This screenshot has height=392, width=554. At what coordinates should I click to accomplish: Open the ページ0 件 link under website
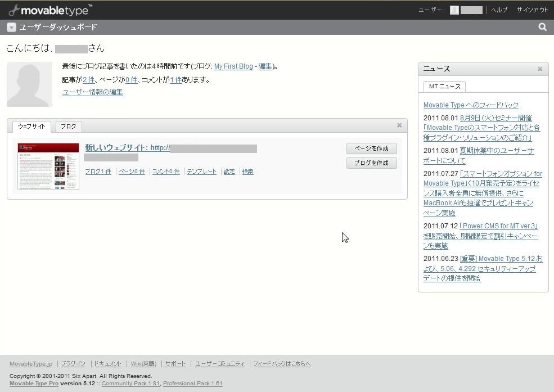[x=132, y=172]
